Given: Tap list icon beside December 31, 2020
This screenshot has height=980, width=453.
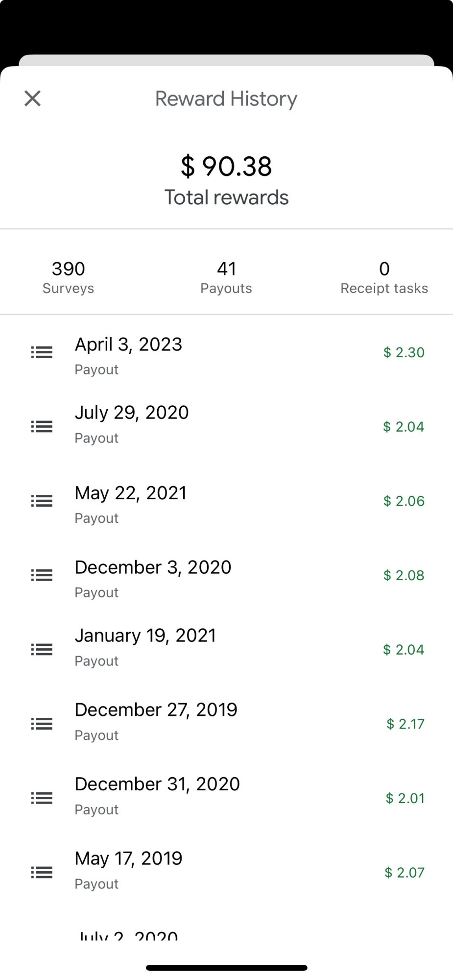Looking at the screenshot, I should (x=42, y=798).
